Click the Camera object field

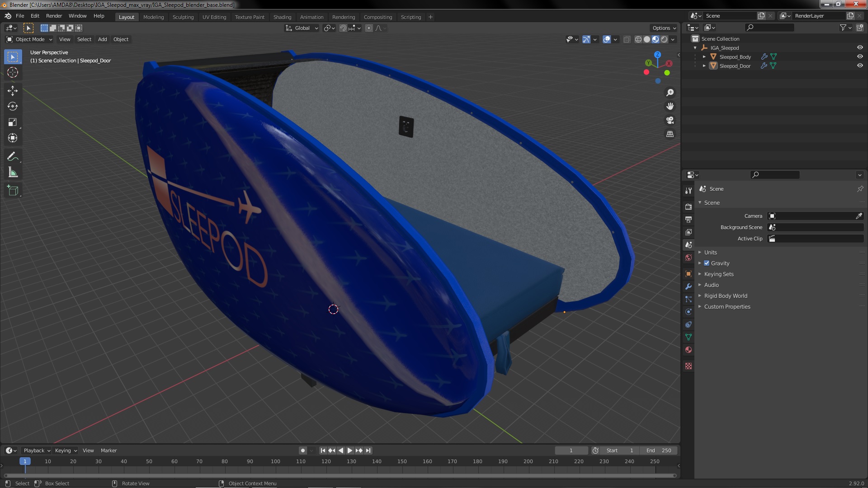pos(811,216)
